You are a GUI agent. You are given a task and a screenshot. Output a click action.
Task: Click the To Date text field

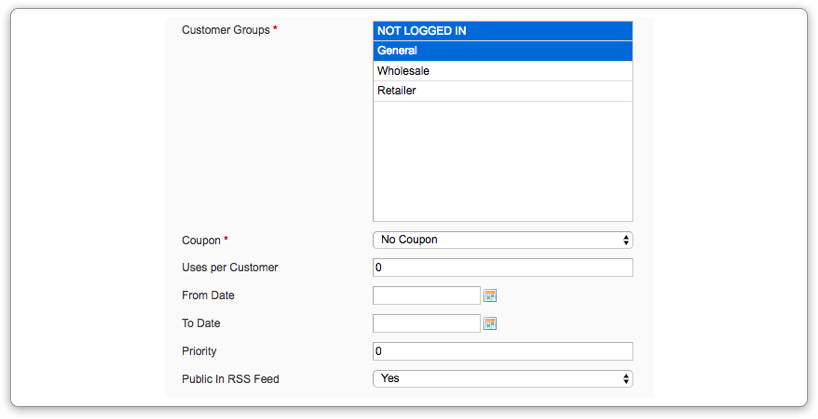(427, 324)
